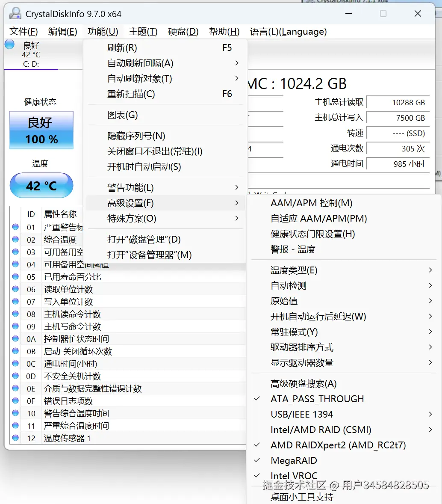This screenshot has width=442, height=504.
Task: Toggle Intel VROC option
Action: pyautogui.click(x=343, y=475)
